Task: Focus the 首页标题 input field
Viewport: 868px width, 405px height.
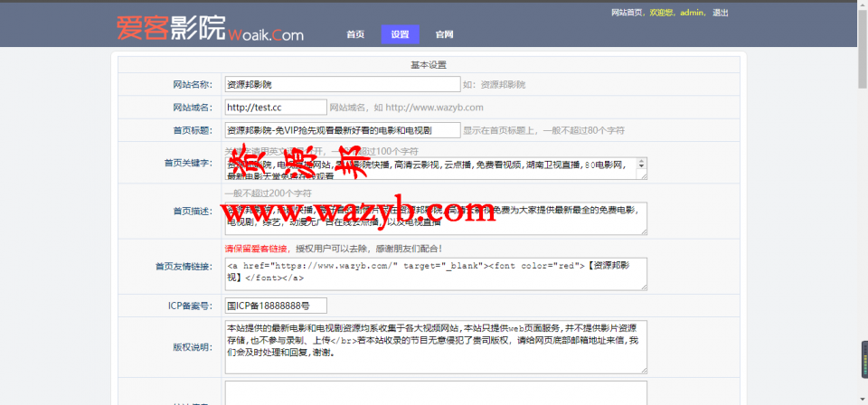Action: coord(343,130)
